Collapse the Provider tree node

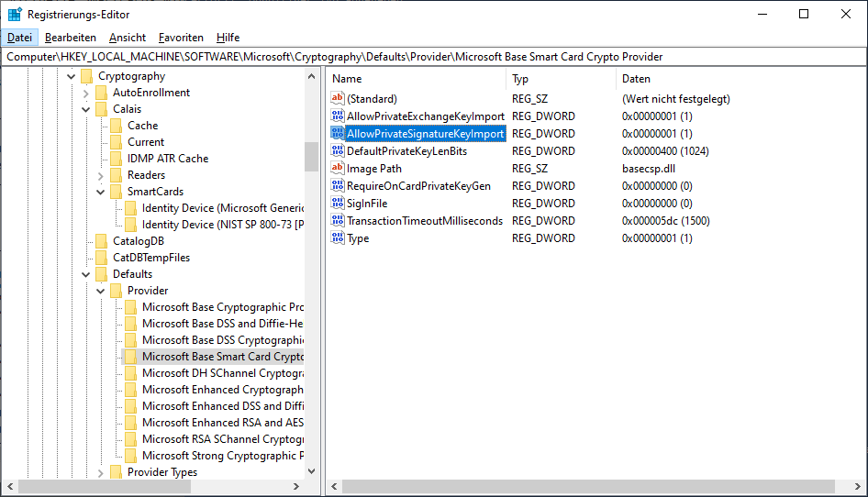point(101,291)
